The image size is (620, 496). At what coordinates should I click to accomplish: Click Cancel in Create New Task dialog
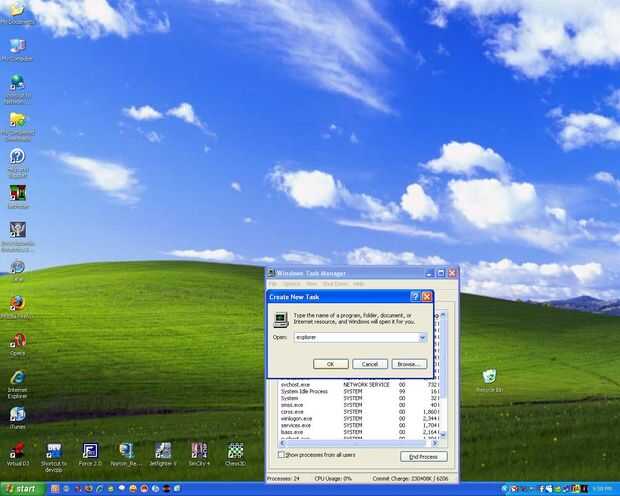tap(370, 364)
